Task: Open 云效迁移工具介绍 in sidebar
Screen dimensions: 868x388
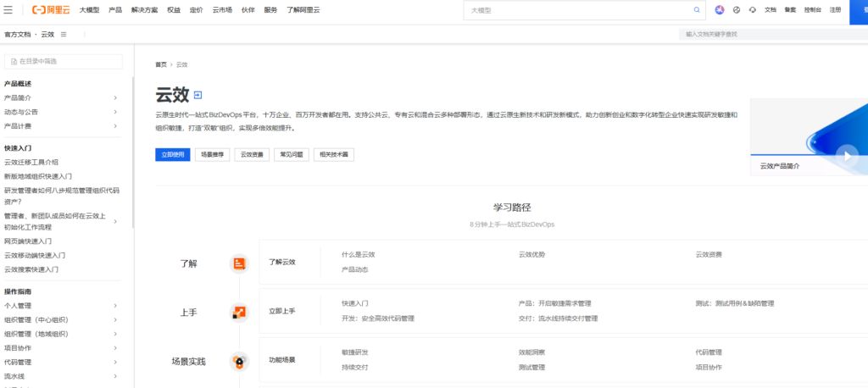Action: [x=31, y=162]
